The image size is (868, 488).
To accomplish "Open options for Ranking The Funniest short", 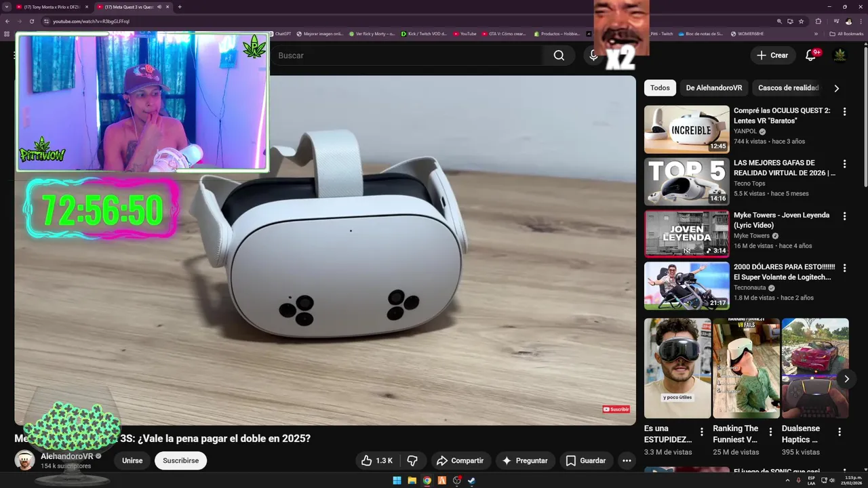I will 770,432.
